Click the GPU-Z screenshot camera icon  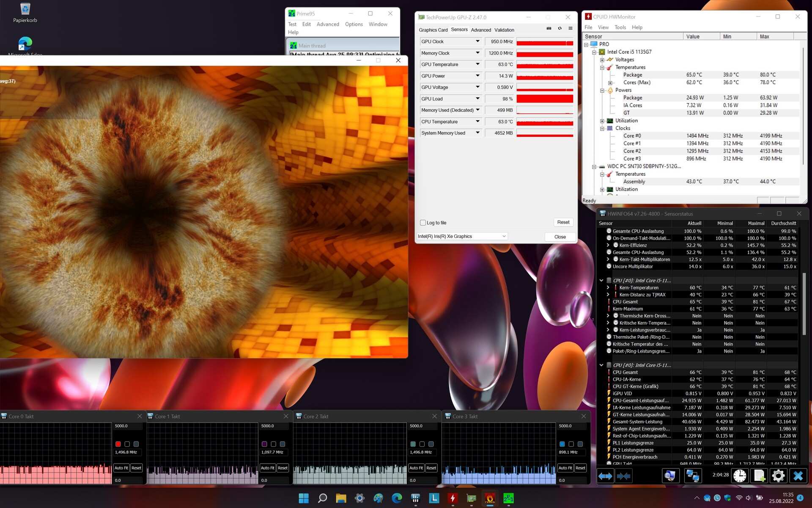click(x=549, y=28)
